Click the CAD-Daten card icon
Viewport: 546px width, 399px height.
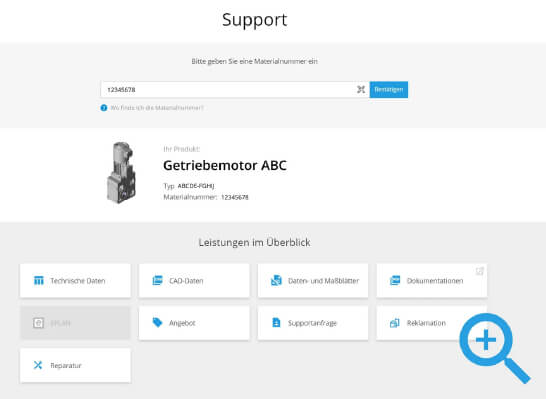click(157, 280)
